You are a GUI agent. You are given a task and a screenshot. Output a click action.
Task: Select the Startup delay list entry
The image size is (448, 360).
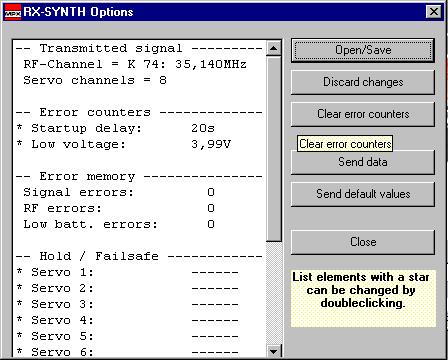pyautogui.click(x=140, y=128)
